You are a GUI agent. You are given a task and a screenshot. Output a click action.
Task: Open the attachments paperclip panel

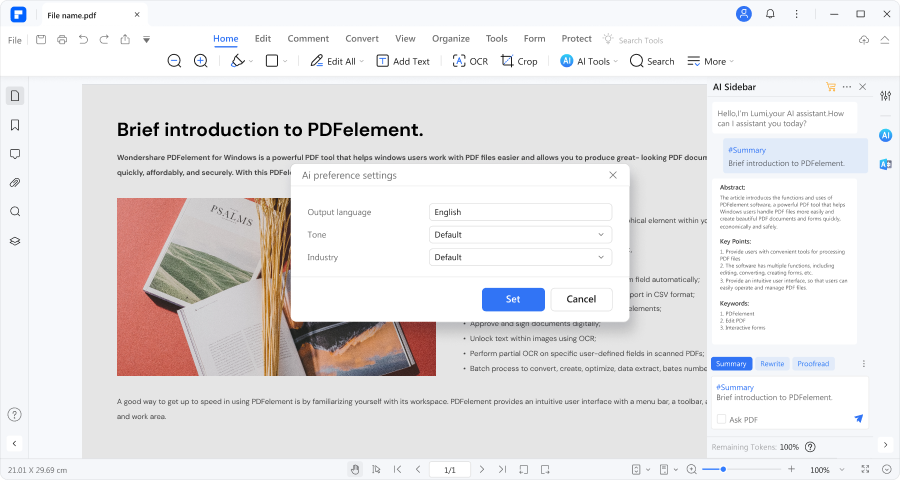[x=15, y=183]
